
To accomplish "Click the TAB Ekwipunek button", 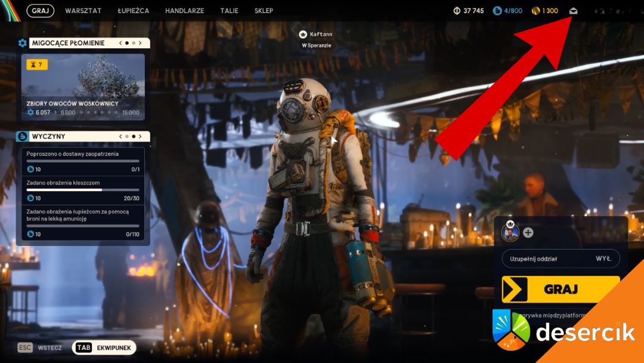I will coord(104,347).
